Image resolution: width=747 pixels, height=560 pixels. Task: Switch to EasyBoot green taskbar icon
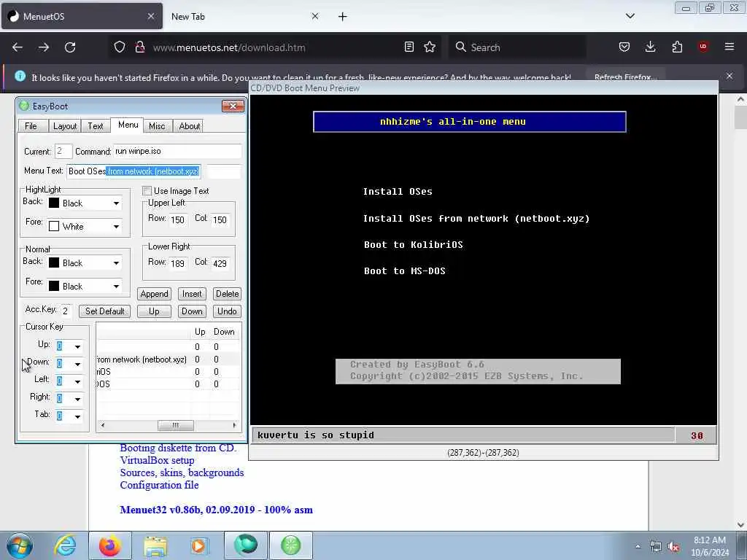(x=291, y=545)
